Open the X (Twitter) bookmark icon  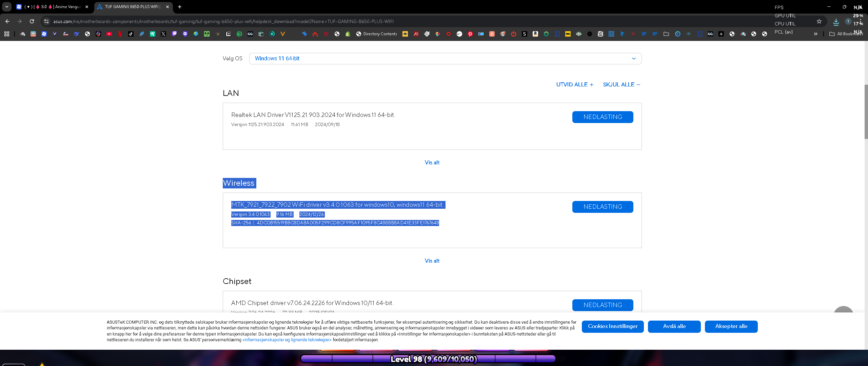coord(163,34)
